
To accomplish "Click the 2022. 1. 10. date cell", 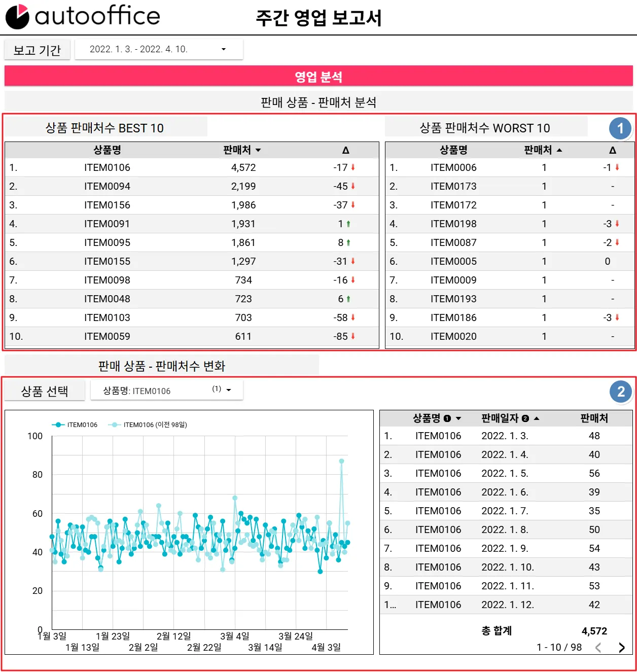I will 508,567.
